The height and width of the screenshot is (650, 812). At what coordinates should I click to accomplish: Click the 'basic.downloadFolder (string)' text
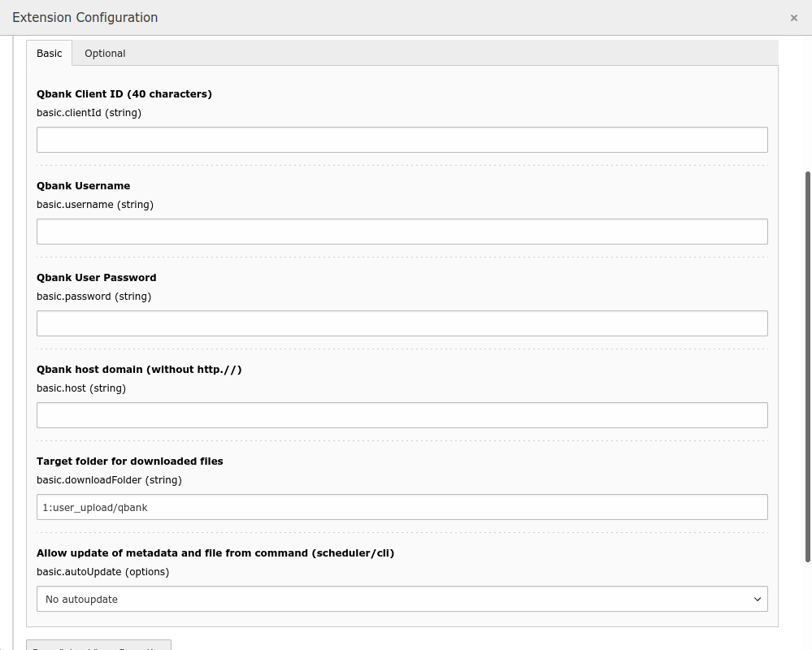coord(109,480)
